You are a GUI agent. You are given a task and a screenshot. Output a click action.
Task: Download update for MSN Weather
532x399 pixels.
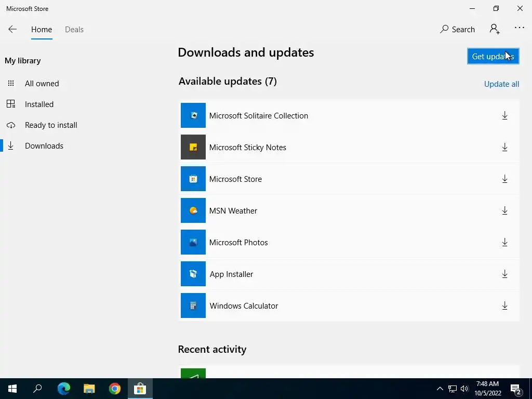pos(504,211)
